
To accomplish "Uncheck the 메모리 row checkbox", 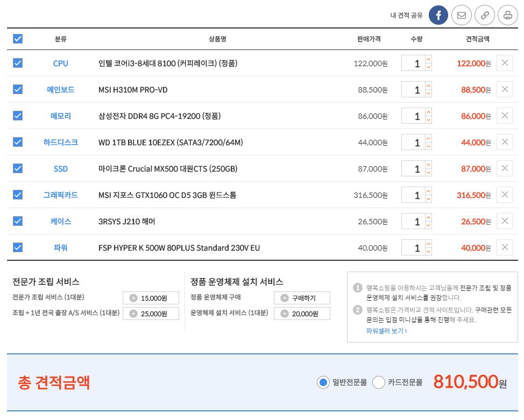I will (18, 116).
